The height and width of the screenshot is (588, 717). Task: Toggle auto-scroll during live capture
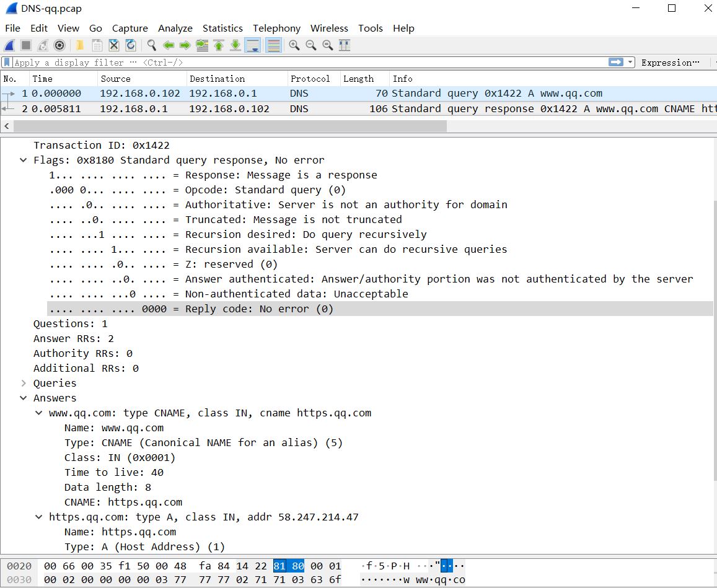252,45
